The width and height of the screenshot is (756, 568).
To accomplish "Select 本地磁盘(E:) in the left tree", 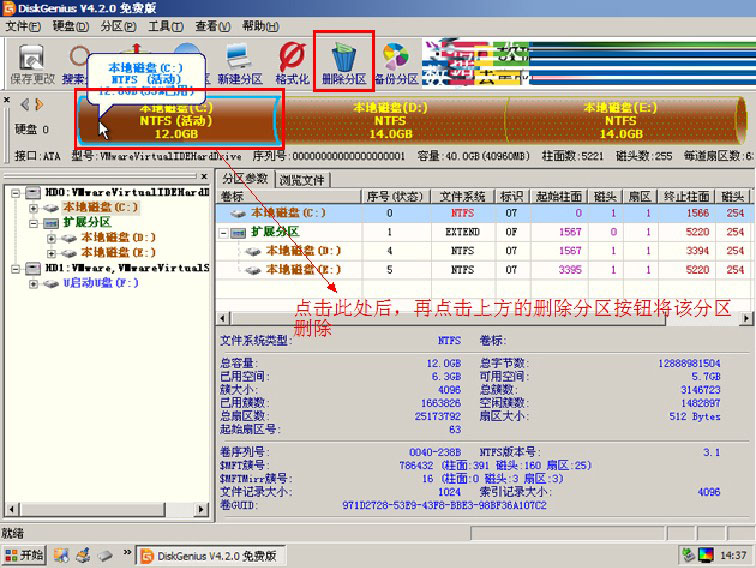I will (119, 252).
